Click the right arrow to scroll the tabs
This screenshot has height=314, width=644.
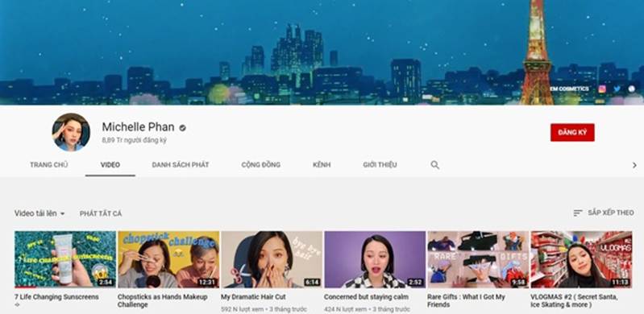coord(634,165)
